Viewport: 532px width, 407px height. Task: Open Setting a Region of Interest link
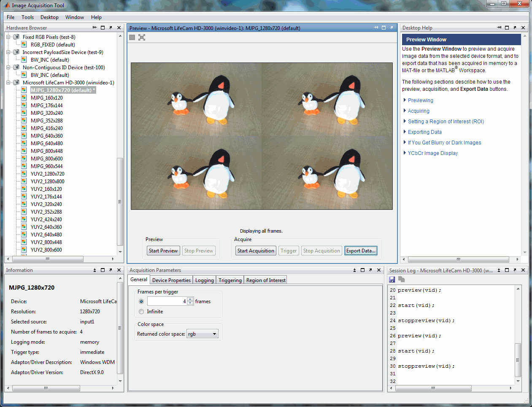coord(446,122)
